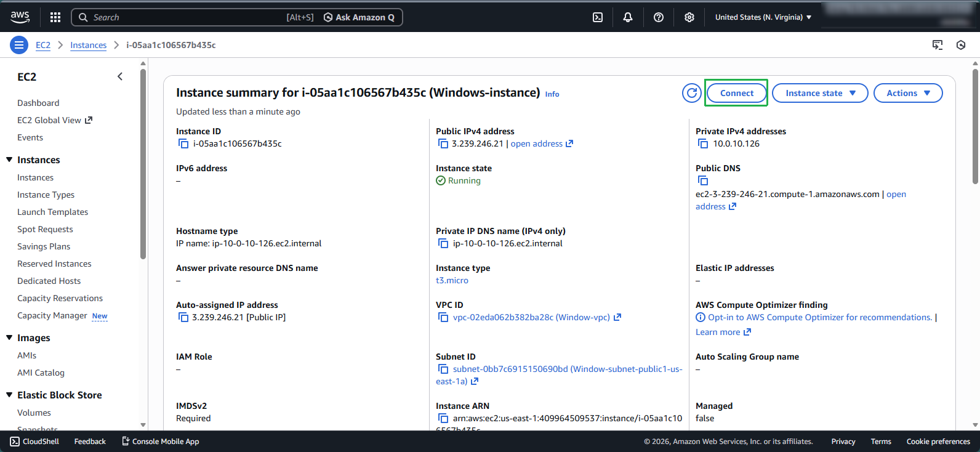Collapse the Images navigation section
The image size is (980, 452).
pos(9,337)
